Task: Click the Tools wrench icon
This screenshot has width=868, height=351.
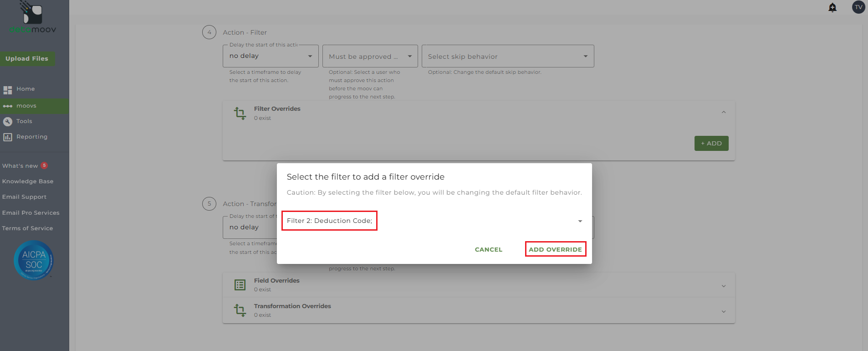Action: [8, 122]
